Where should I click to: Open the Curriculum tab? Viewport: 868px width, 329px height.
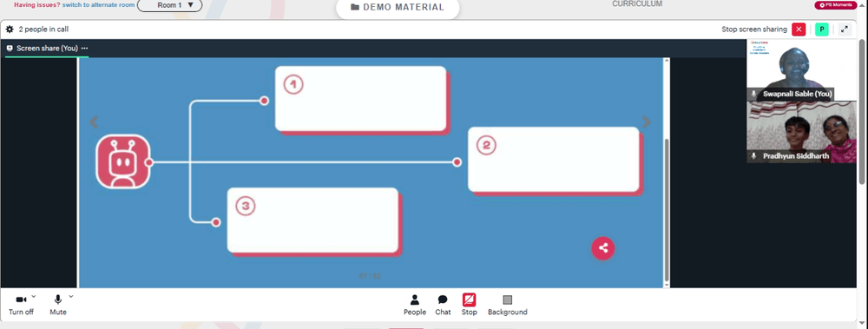637,3
